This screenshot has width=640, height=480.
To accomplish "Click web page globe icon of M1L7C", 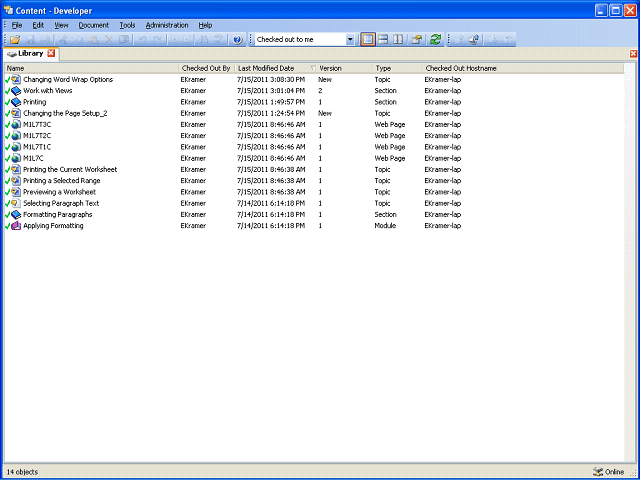I will coord(16,158).
